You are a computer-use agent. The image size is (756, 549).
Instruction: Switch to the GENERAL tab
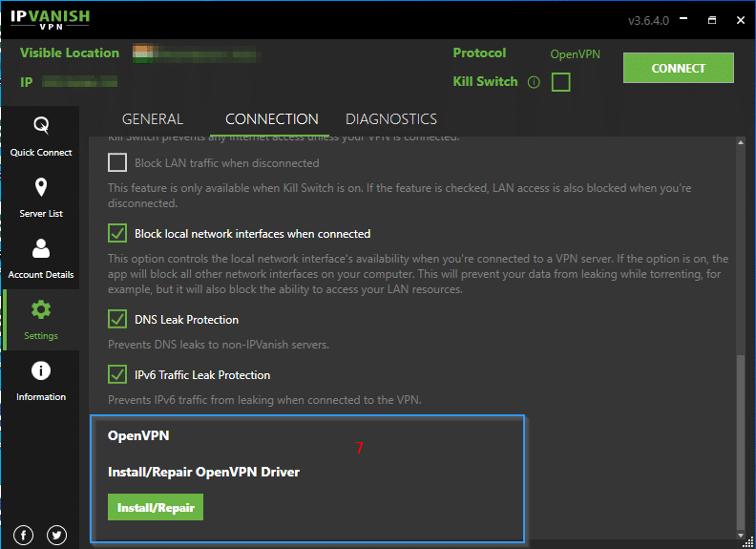tap(153, 119)
